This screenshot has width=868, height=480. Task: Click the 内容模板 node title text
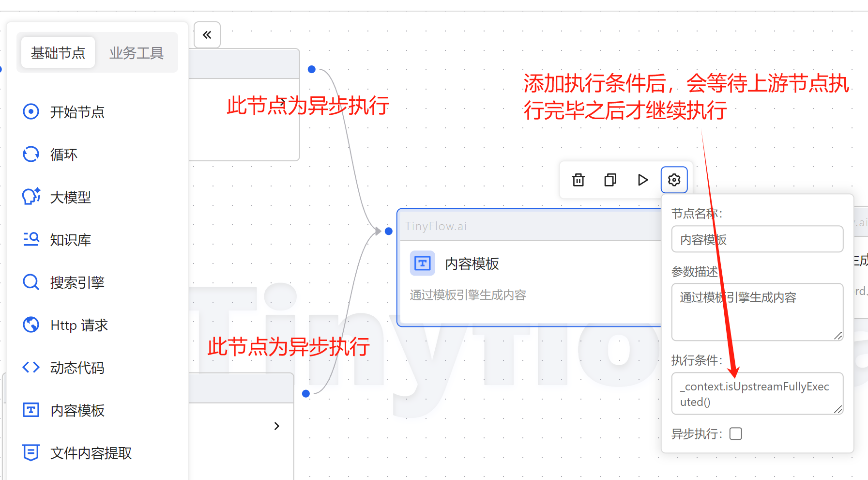pos(472,264)
